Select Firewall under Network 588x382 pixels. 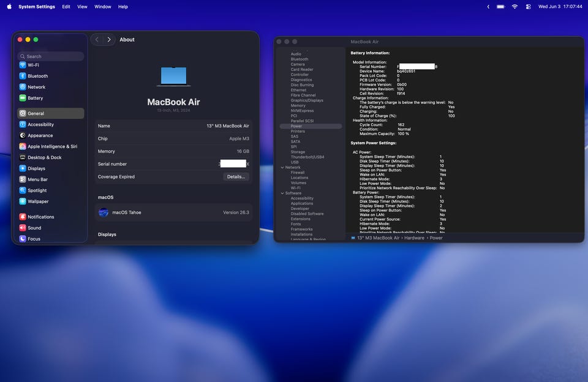[x=298, y=173]
